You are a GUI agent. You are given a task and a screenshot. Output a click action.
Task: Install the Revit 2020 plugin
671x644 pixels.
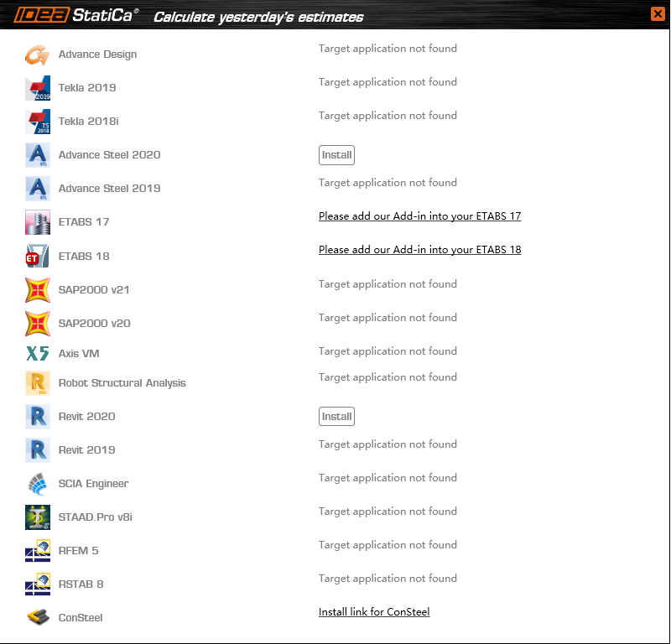point(337,417)
